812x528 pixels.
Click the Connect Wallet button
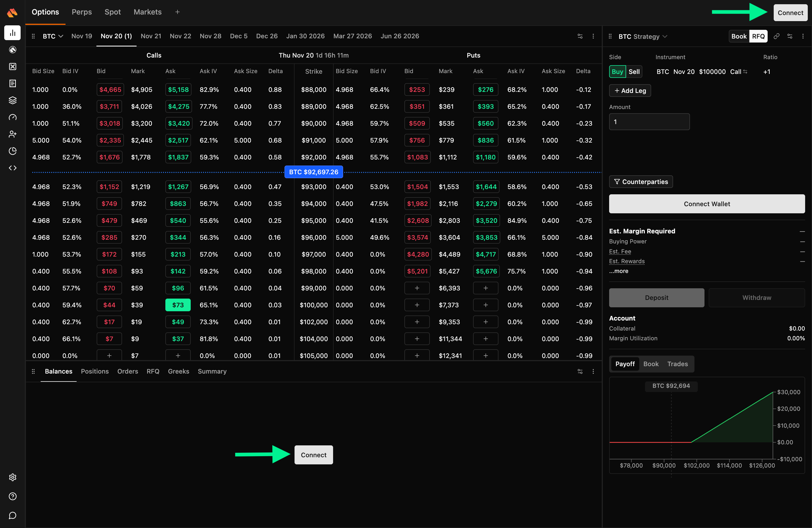pyautogui.click(x=707, y=204)
